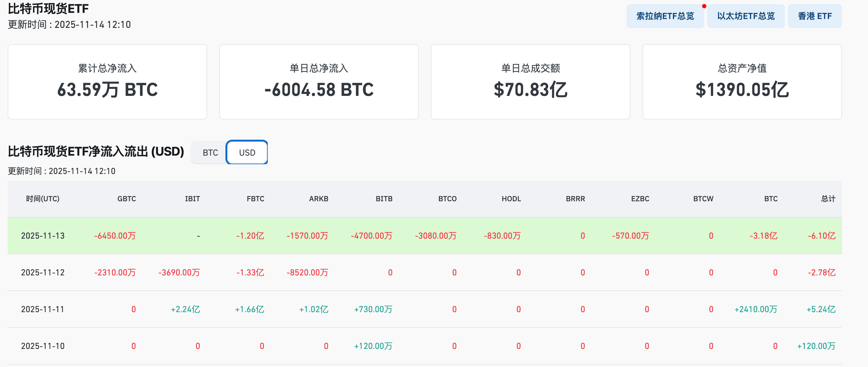Screen dimensions: 868x367
Task: Click the ARKB column header
Action: [318, 199]
